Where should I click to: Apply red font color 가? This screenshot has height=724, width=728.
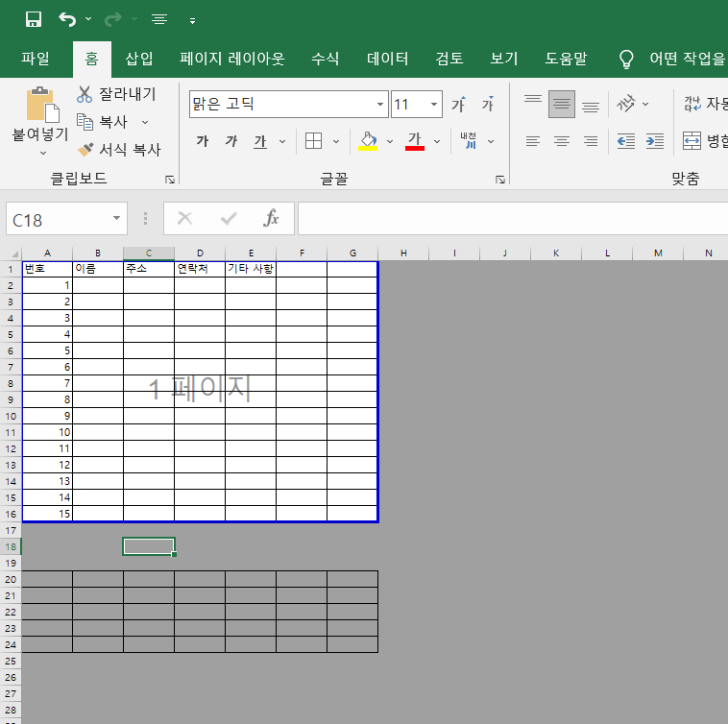point(415,141)
